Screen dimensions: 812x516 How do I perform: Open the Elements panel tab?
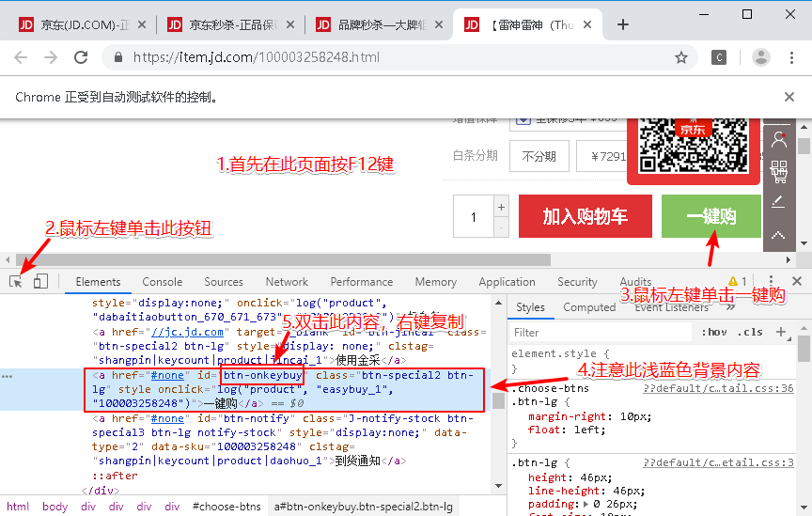[98, 282]
